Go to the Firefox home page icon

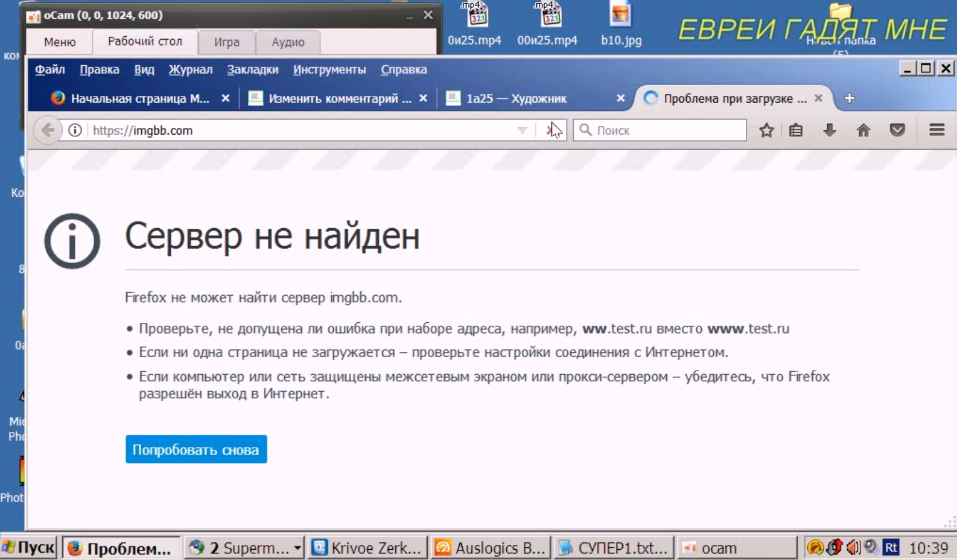pos(863,130)
